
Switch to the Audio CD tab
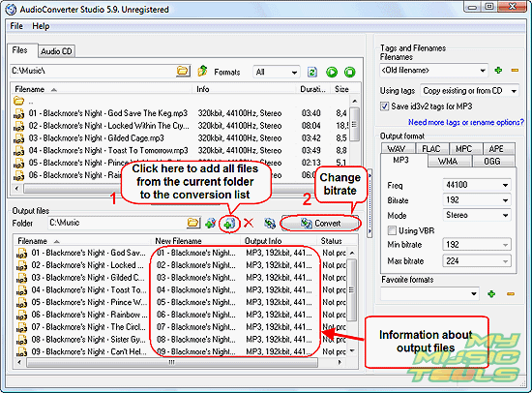tap(56, 51)
